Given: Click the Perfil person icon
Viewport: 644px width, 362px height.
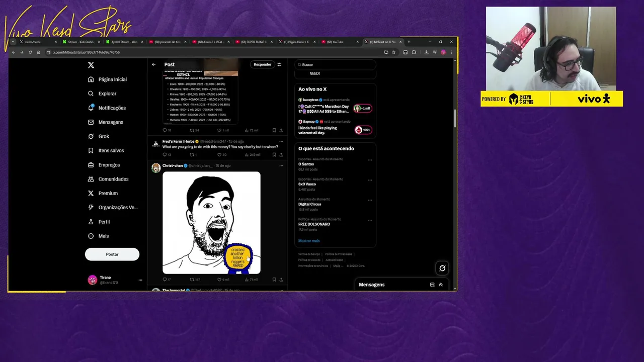Looking at the screenshot, I should (x=91, y=222).
